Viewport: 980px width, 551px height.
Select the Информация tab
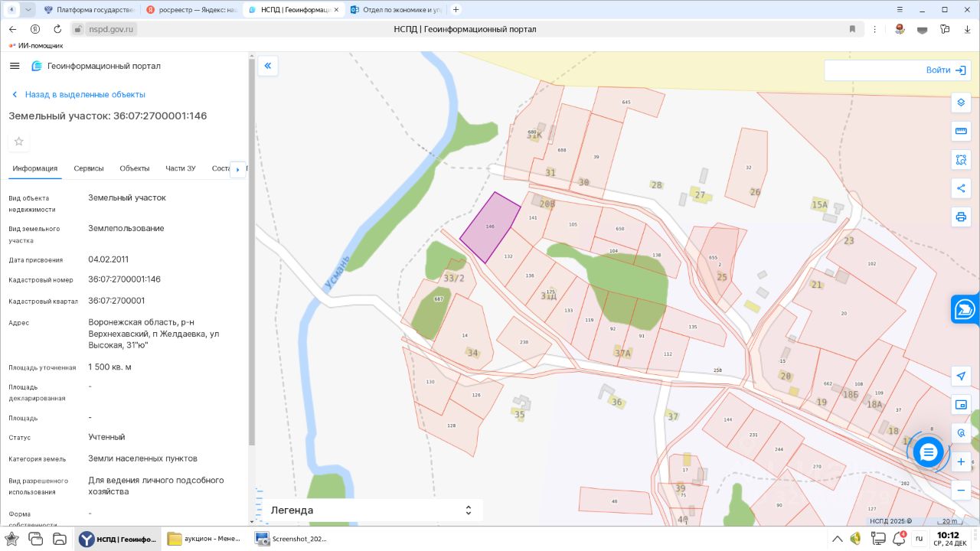click(35, 168)
